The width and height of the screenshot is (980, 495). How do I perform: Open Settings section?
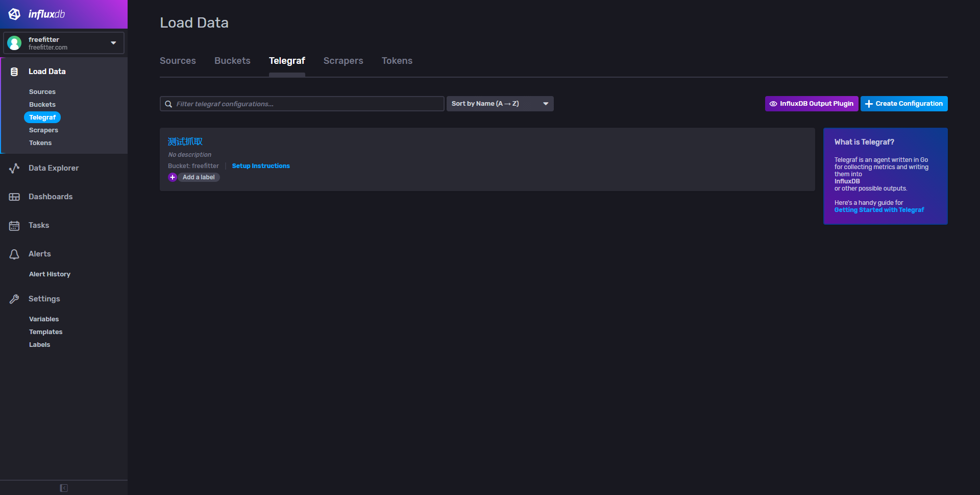(44, 299)
